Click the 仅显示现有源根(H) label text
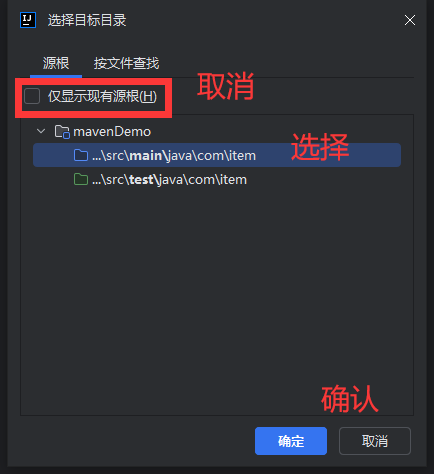 tap(102, 96)
